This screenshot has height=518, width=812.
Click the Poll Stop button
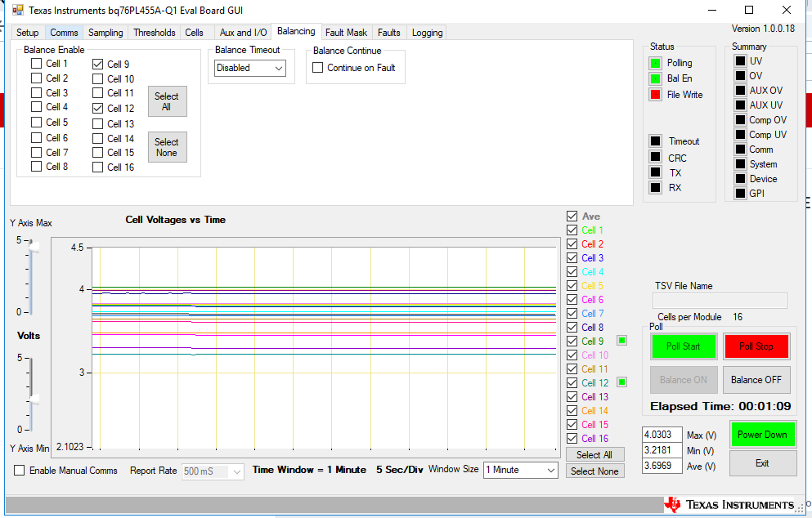click(756, 346)
